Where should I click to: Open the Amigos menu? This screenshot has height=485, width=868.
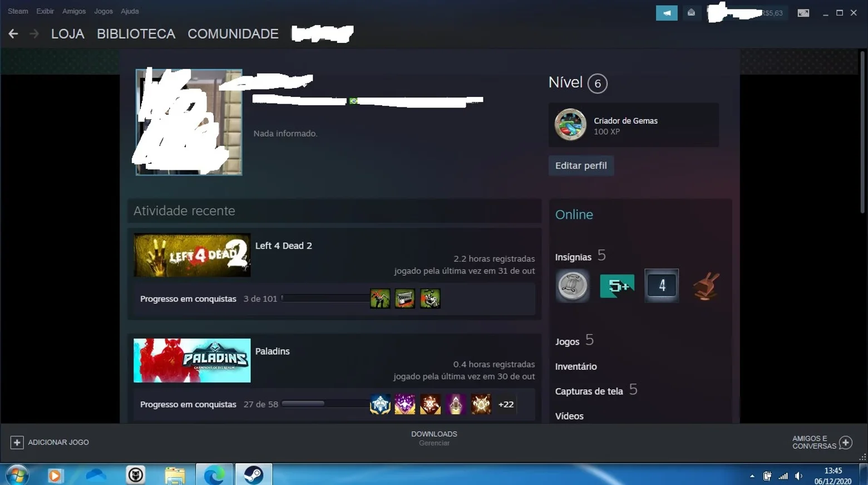(x=74, y=11)
